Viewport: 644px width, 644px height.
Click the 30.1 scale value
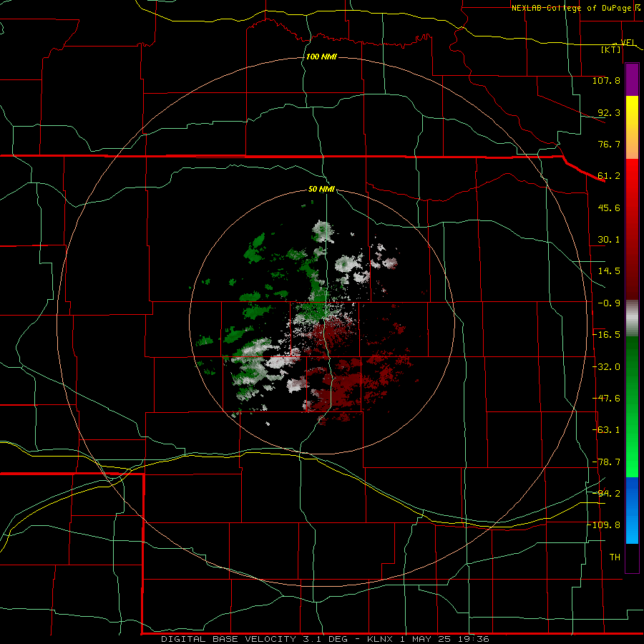609,240
